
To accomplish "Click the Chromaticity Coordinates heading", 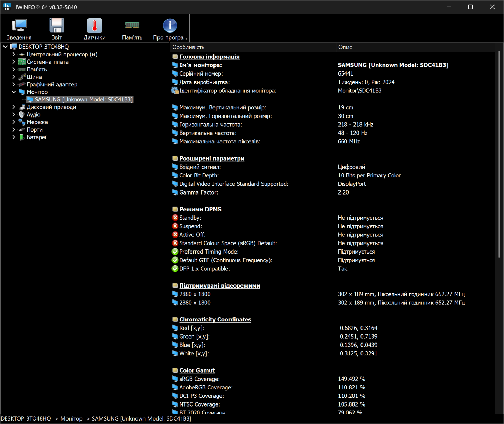I will coord(215,319).
